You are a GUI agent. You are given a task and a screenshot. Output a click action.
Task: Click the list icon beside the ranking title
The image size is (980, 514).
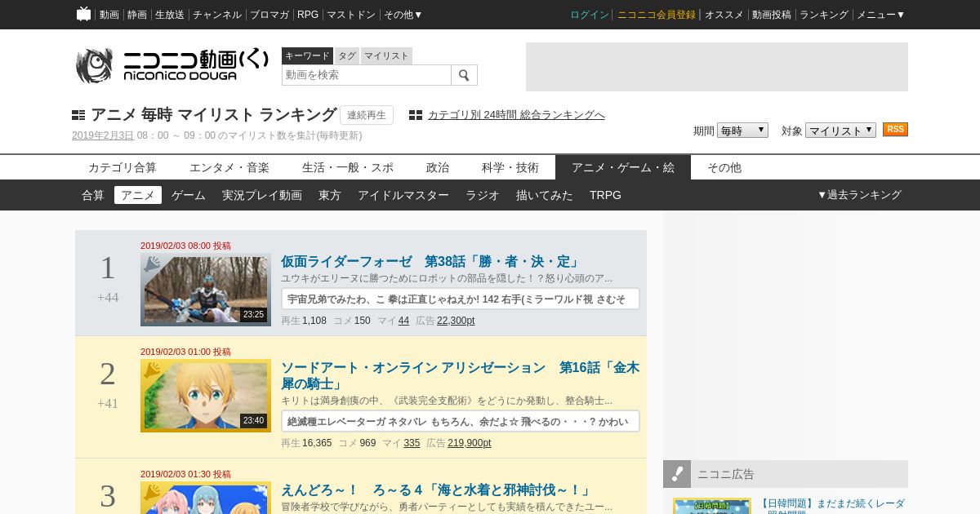[x=78, y=115]
